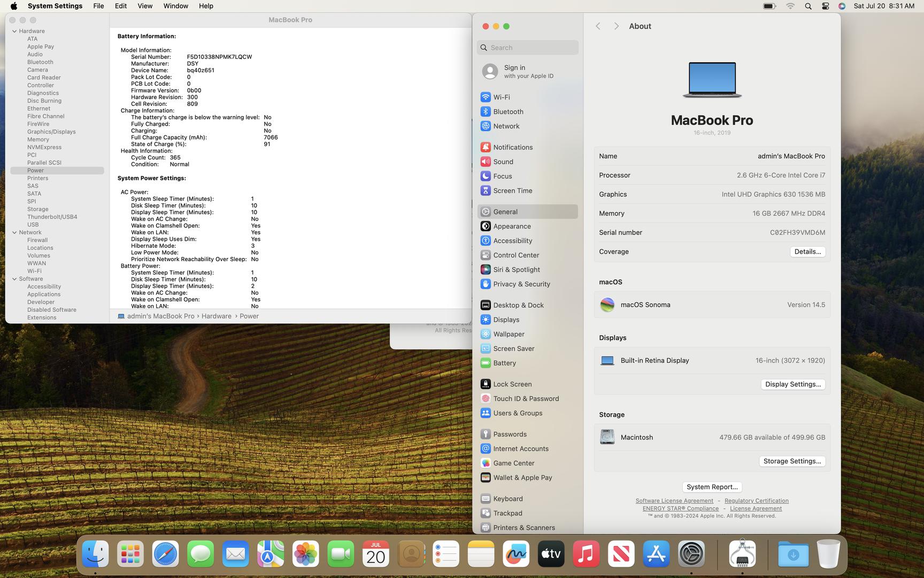Screen dimensions: 924x578
Task: Collapse the Network tree section
Action: click(x=14, y=232)
